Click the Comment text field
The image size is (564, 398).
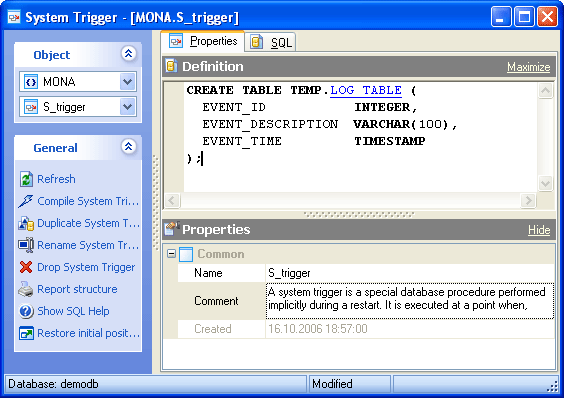(410, 301)
